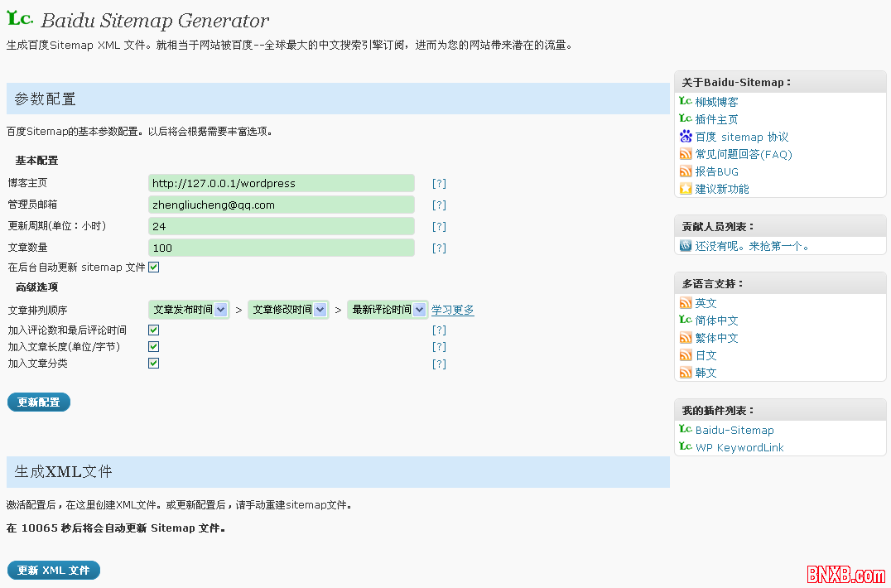Select the 简体中文 language link

[716, 321]
